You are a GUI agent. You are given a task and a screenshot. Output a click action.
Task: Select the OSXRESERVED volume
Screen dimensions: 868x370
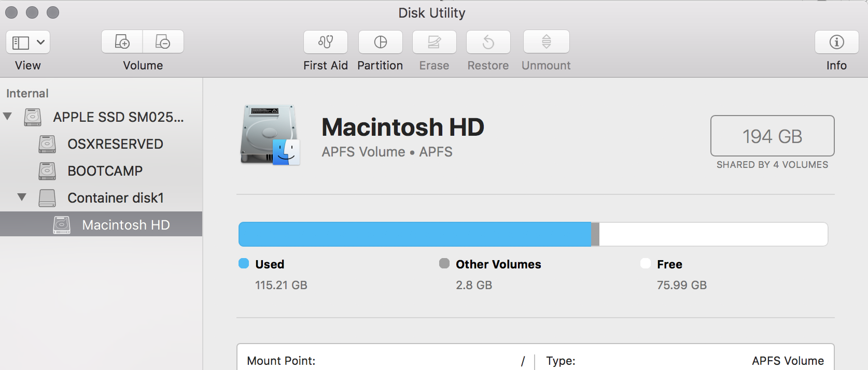click(x=115, y=144)
